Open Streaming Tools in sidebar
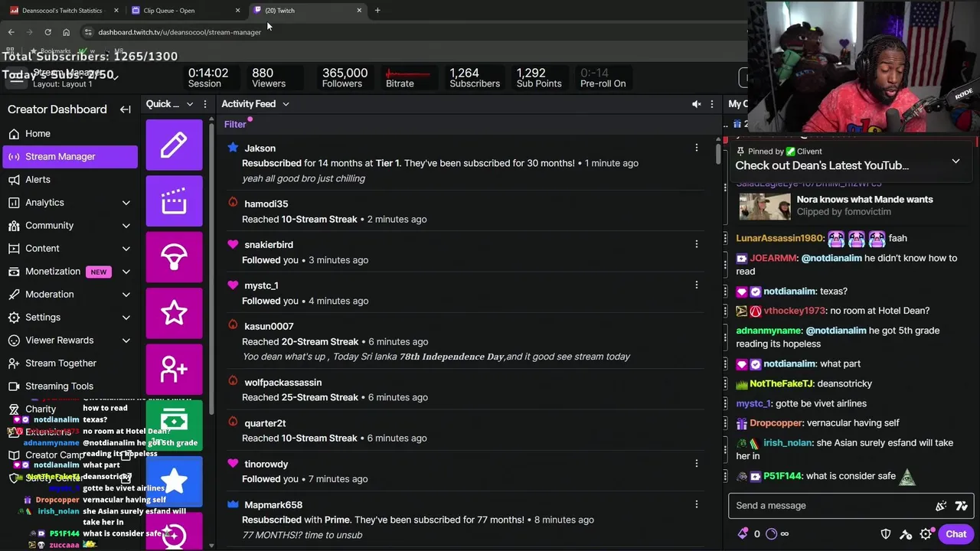The width and height of the screenshot is (980, 551). point(69,386)
